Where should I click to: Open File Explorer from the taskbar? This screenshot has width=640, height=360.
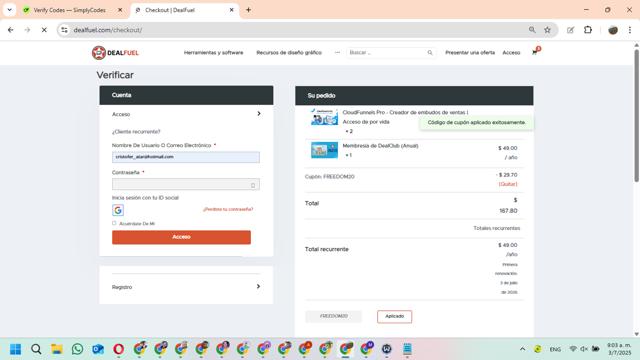click(x=57, y=349)
